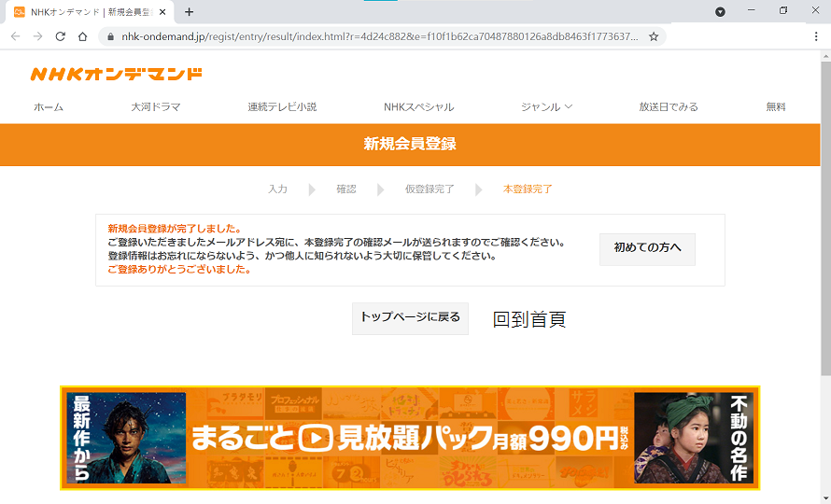Open the Chrome three-dot menu
Viewport: 831px width, 504px height.
[816, 36]
